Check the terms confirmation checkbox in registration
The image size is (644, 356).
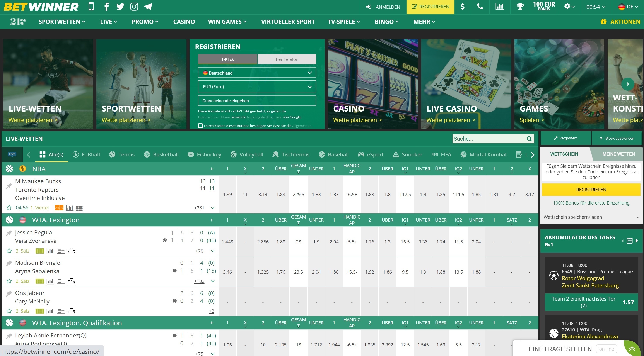coord(200,126)
